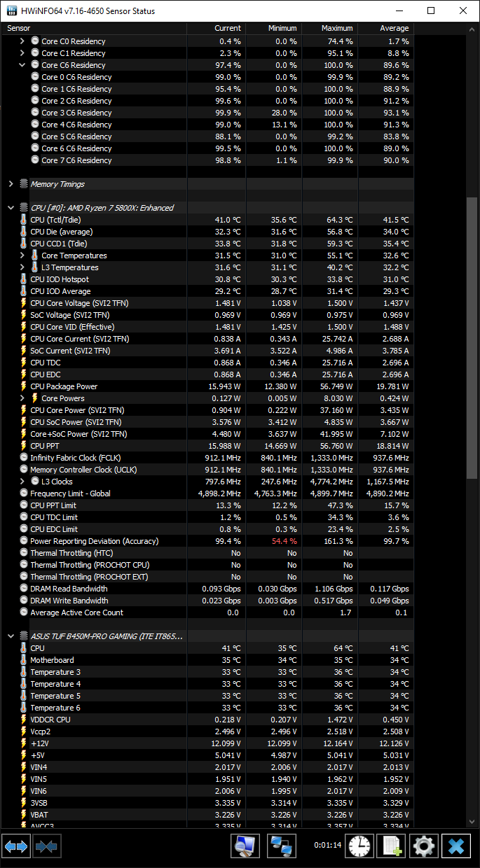Click the icon beside DRAM Read Bandwidth
Viewport: 480px width, 868px height.
coord(24,589)
